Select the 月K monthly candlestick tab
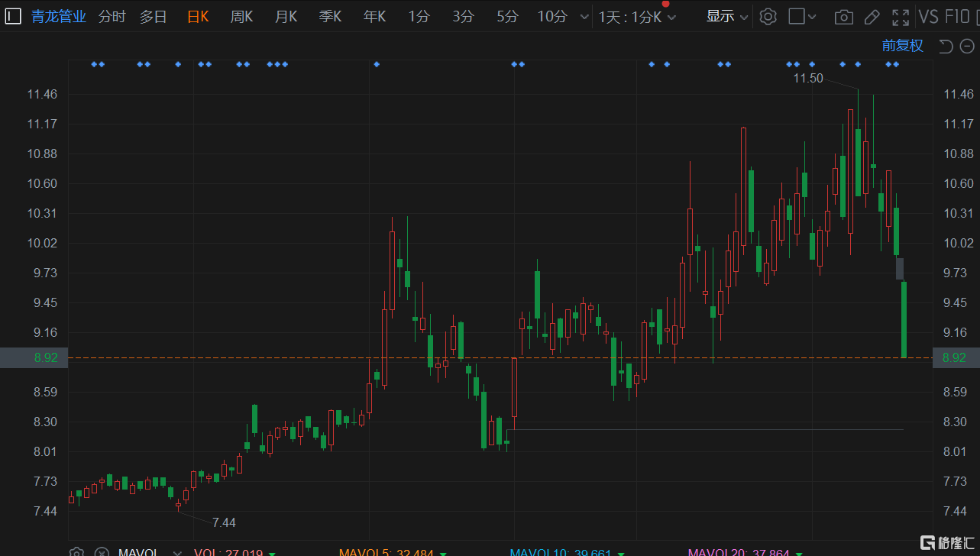Image resolution: width=980 pixels, height=556 pixels. click(x=286, y=16)
